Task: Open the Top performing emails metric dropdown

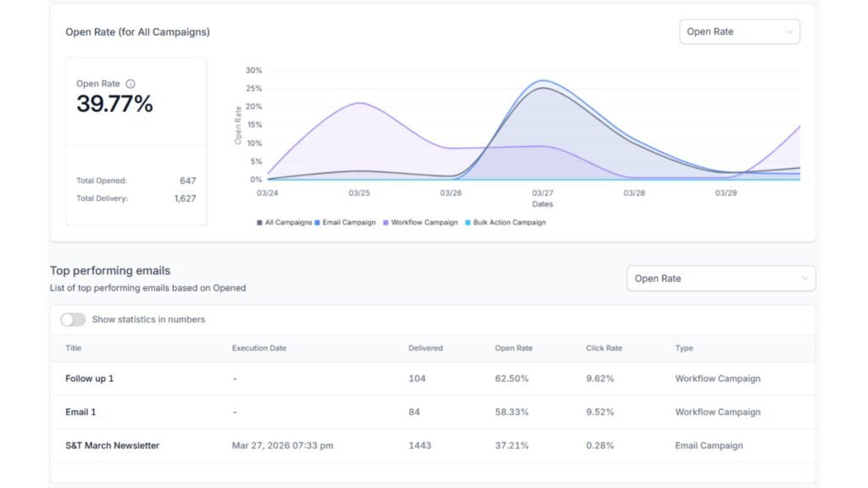Action: click(720, 278)
